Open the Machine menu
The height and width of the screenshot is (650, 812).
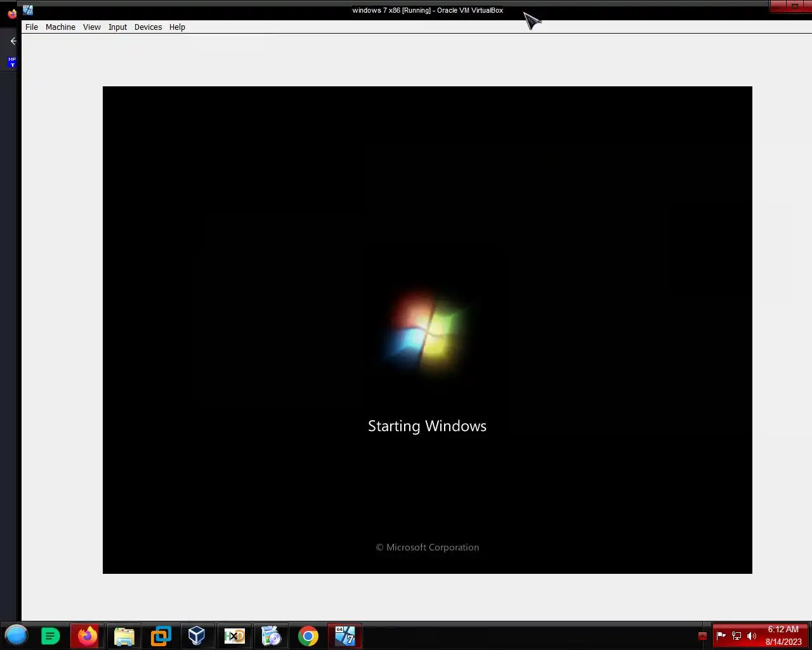click(60, 27)
